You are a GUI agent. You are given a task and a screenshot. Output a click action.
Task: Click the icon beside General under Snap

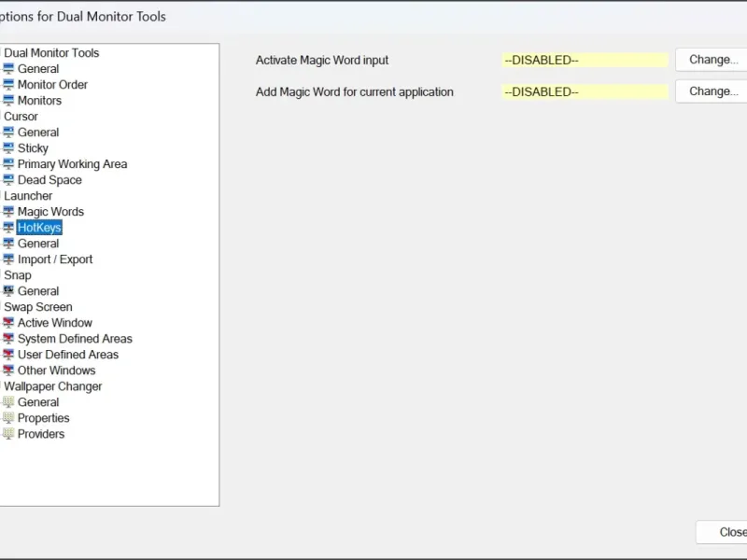[8, 291]
